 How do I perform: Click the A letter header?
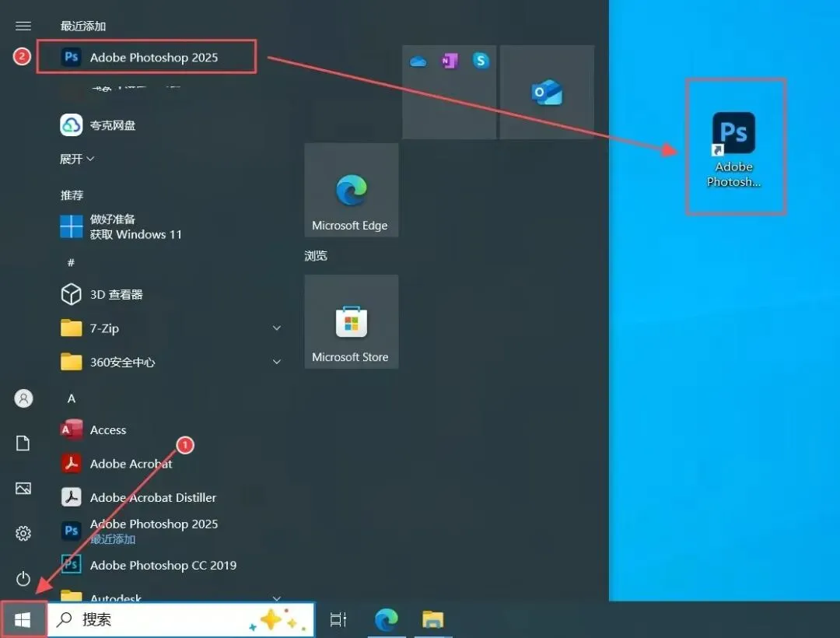point(72,398)
